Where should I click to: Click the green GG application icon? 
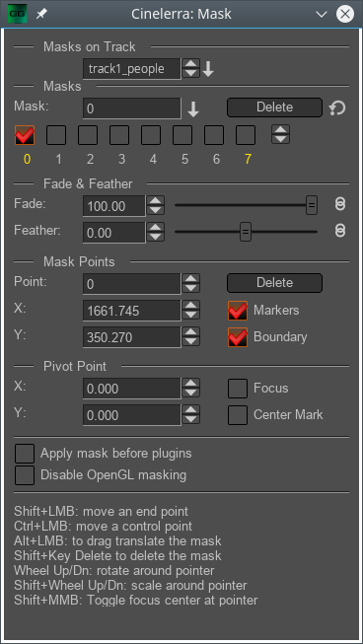(x=18, y=15)
